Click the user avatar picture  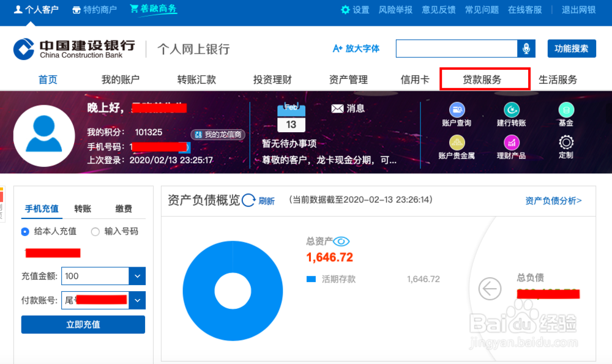(44, 135)
